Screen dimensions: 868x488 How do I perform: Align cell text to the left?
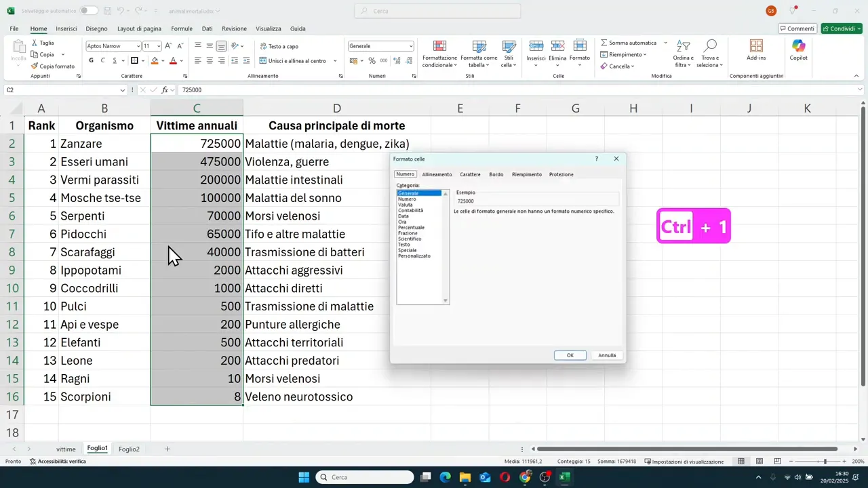(x=198, y=60)
